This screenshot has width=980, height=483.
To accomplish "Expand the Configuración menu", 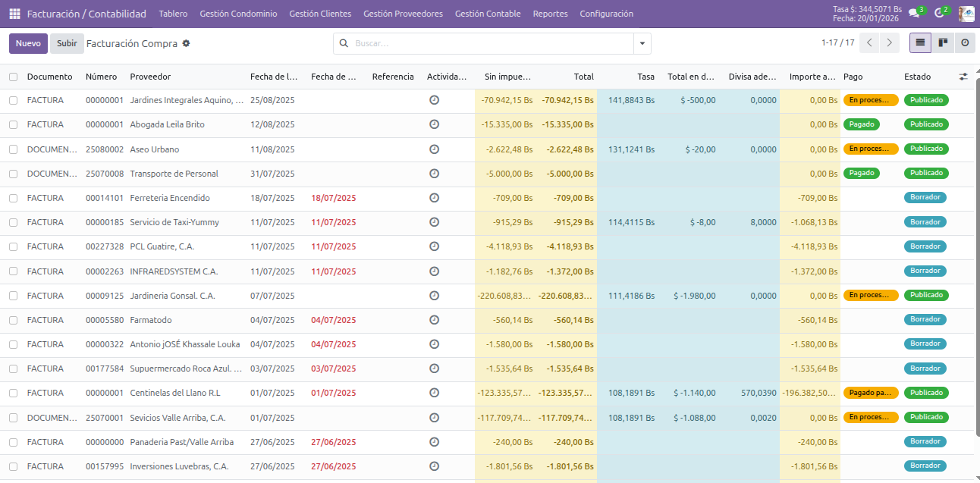I will click(x=606, y=14).
